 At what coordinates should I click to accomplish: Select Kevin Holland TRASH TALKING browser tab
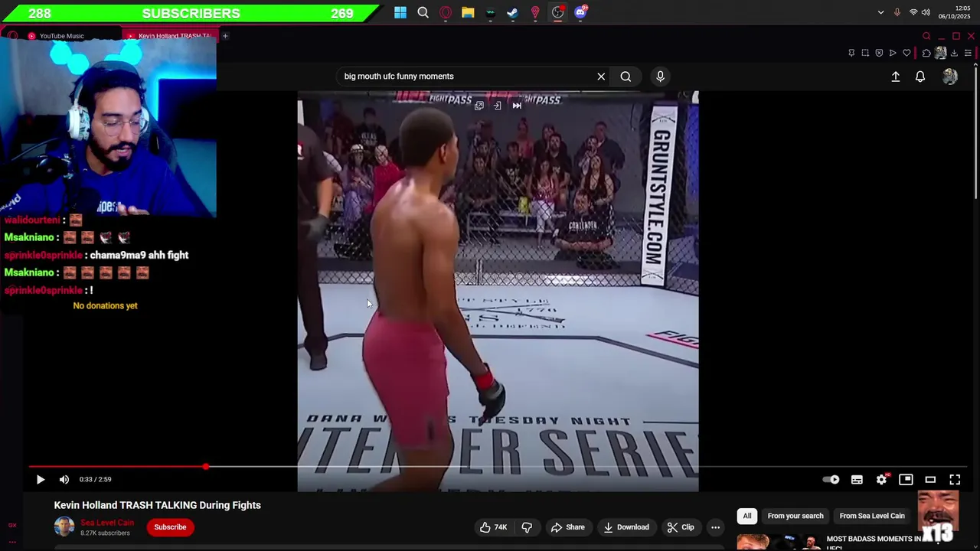pos(171,36)
